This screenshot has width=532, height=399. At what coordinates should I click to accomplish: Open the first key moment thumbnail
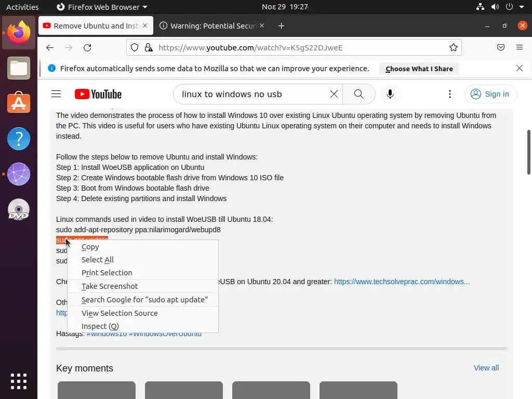tap(96, 390)
